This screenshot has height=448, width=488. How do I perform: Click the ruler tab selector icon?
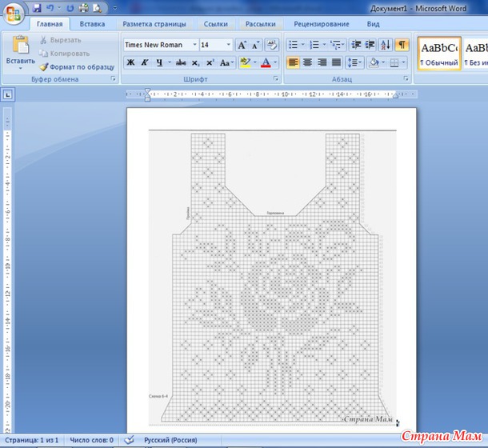coord(8,94)
